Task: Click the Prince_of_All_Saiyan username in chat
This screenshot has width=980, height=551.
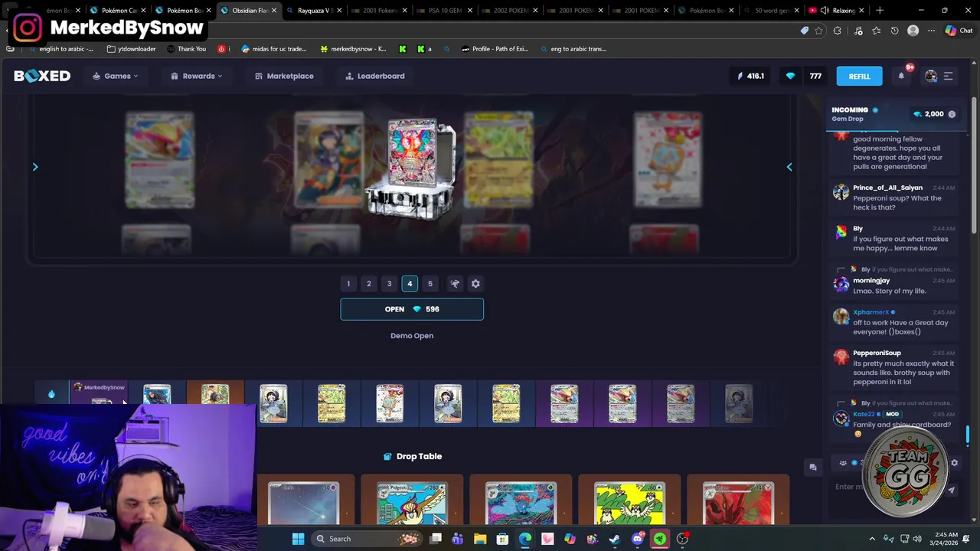Action: coord(887,187)
